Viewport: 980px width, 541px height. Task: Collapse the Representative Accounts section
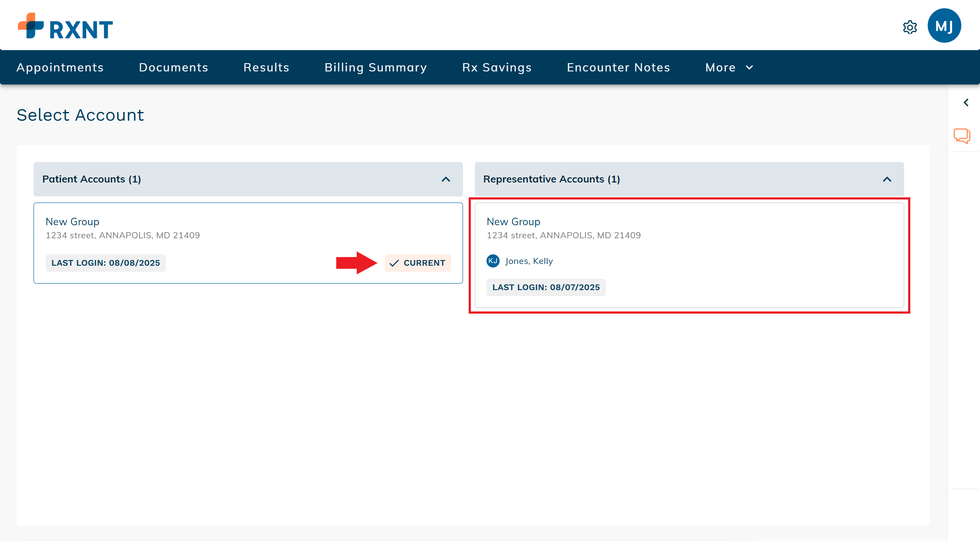pyautogui.click(x=887, y=179)
